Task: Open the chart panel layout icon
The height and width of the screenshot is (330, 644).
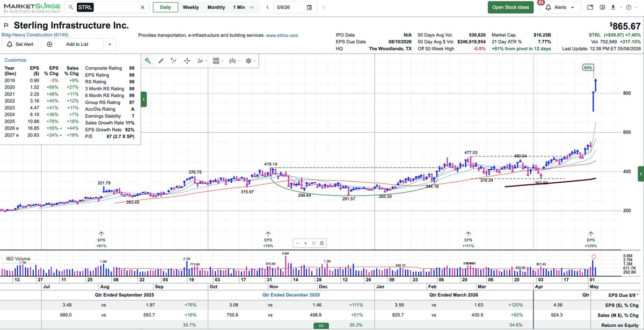Action: click(x=216, y=61)
